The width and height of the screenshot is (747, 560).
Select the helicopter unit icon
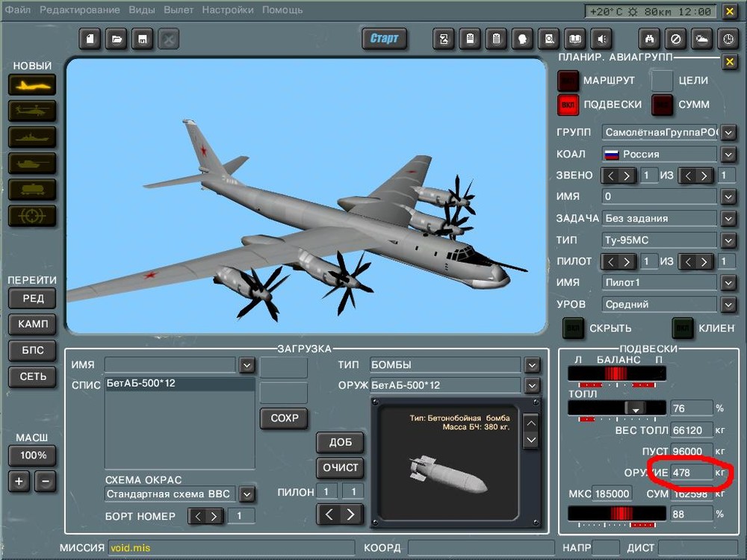point(31,112)
